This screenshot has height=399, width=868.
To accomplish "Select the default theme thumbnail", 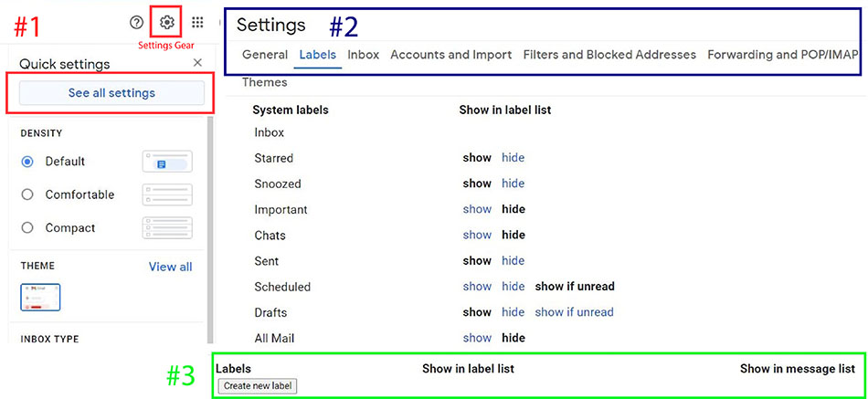I will (40, 297).
